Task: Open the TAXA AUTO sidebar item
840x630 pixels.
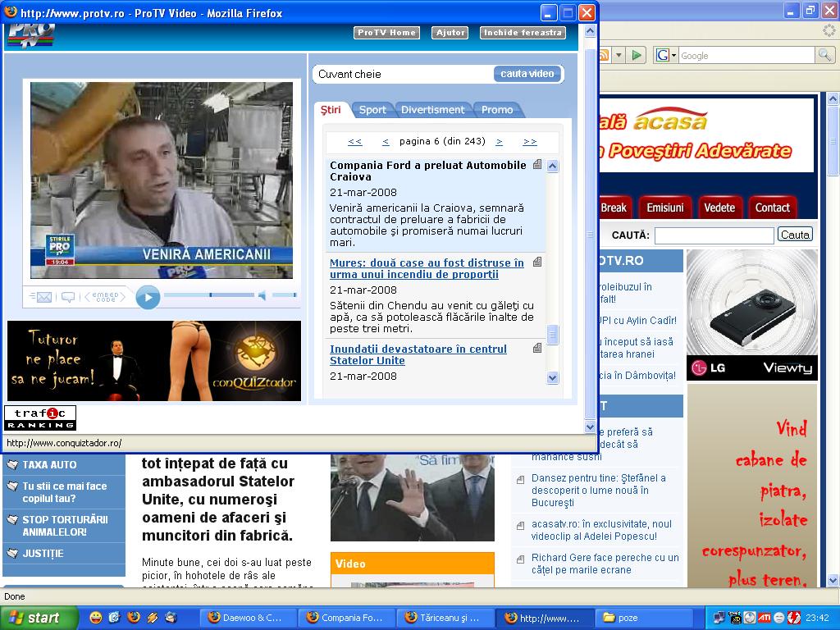Action: click(49, 465)
